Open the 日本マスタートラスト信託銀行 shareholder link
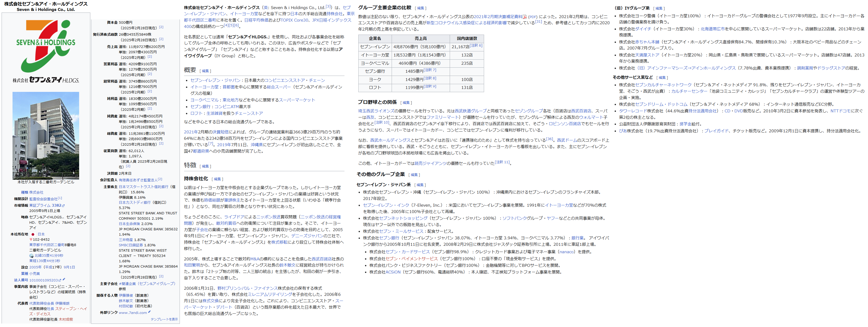 coord(144,187)
